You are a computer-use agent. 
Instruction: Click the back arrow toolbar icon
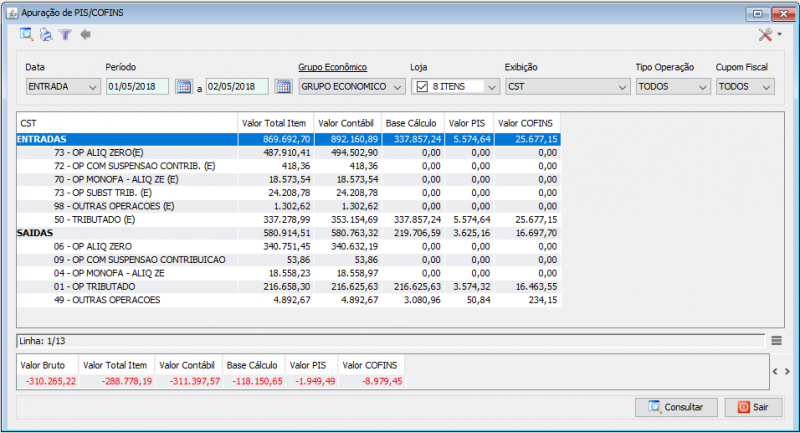85,35
